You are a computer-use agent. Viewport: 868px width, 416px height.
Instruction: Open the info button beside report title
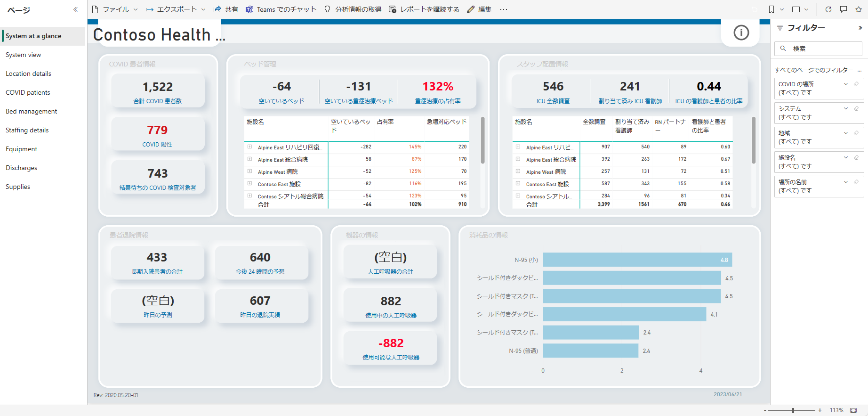[741, 33]
